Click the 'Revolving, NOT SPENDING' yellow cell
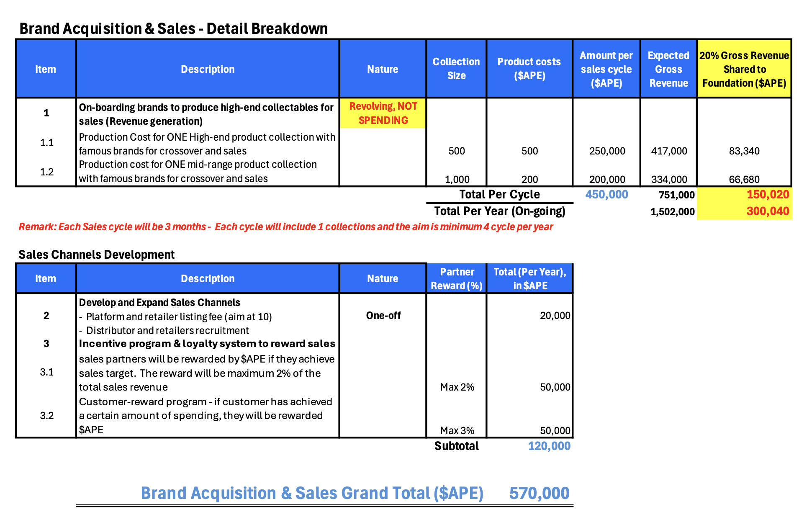 (x=383, y=113)
